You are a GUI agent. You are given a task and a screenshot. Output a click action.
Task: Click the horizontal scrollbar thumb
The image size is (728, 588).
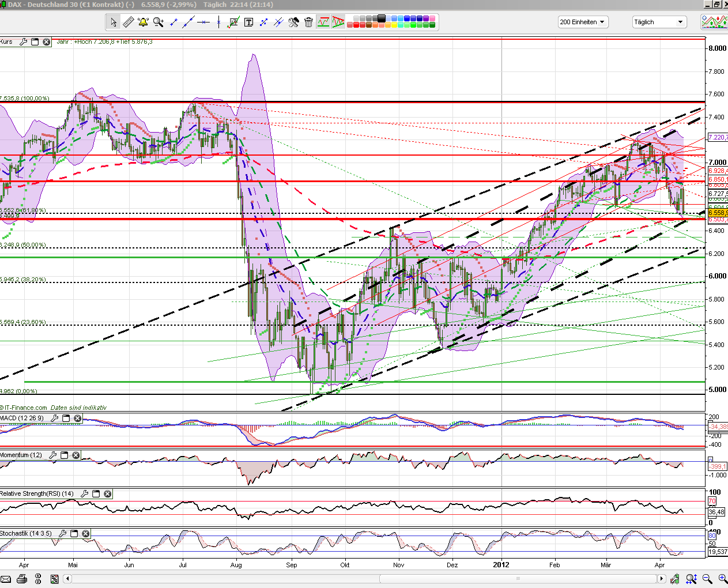point(518,579)
